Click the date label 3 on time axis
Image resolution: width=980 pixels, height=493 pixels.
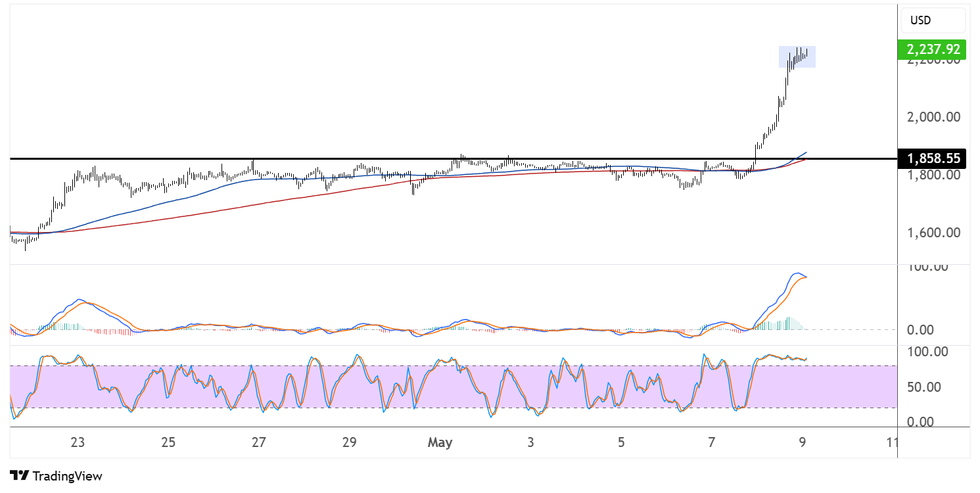pos(530,442)
